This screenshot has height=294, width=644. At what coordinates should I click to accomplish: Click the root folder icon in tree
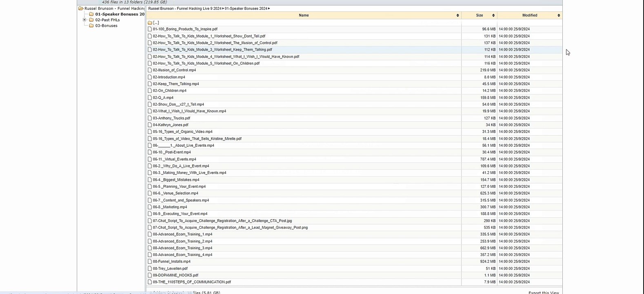(x=81, y=8)
